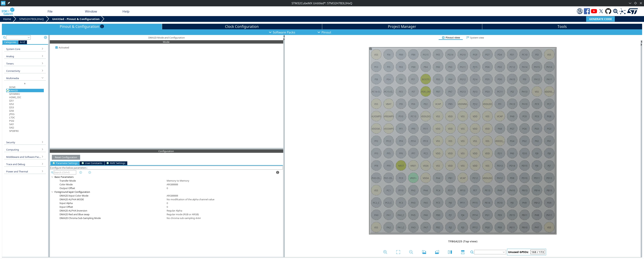This screenshot has height=259, width=644.
Task: Open the peripheral search combo box
Action: 19,37
